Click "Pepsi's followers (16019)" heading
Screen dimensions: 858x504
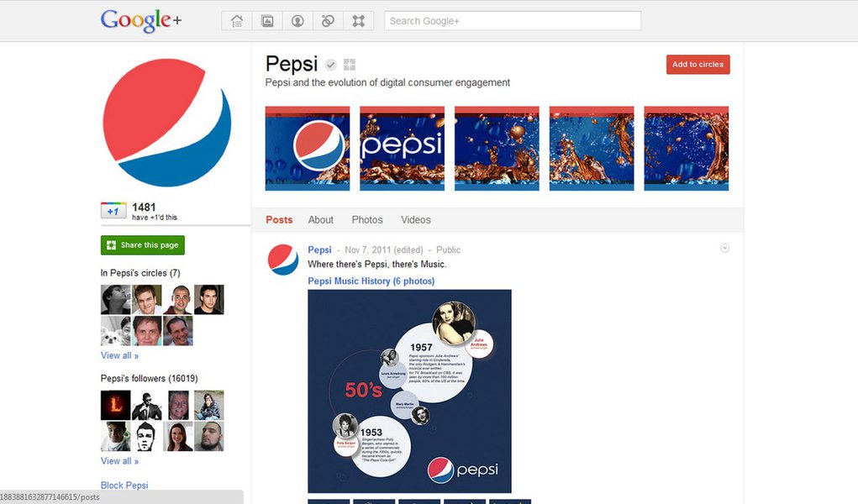tap(149, 379)
